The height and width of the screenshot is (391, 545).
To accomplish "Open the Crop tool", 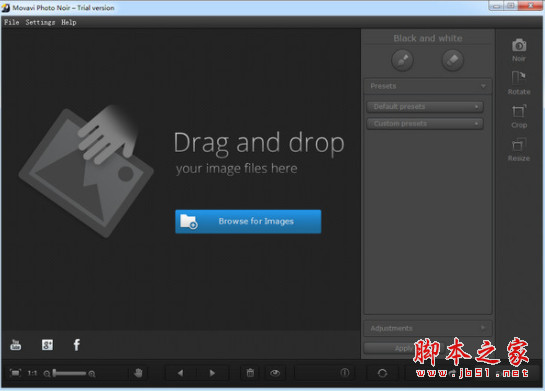I will click(519, 116).
